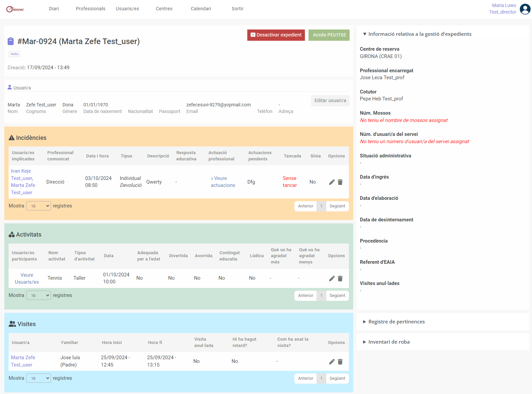Sort incidents by Tancada column
Viewport: 532px width, 394px height.
[292, 156]
